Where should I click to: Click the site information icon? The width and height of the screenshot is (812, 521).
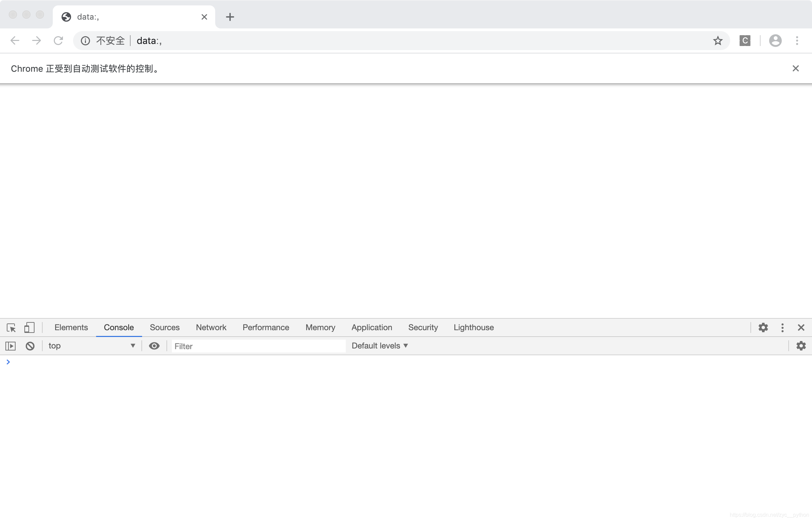(85, 41)
